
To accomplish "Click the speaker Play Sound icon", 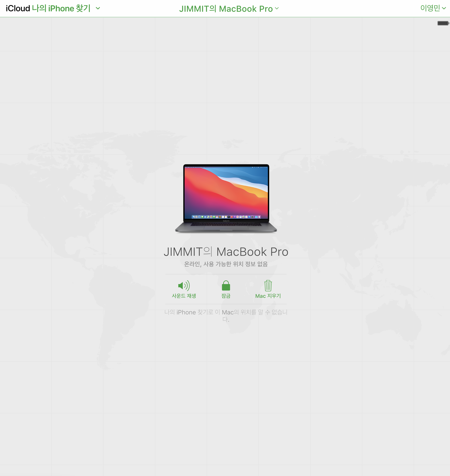I will pyautogui.click(x=184, y=285).
